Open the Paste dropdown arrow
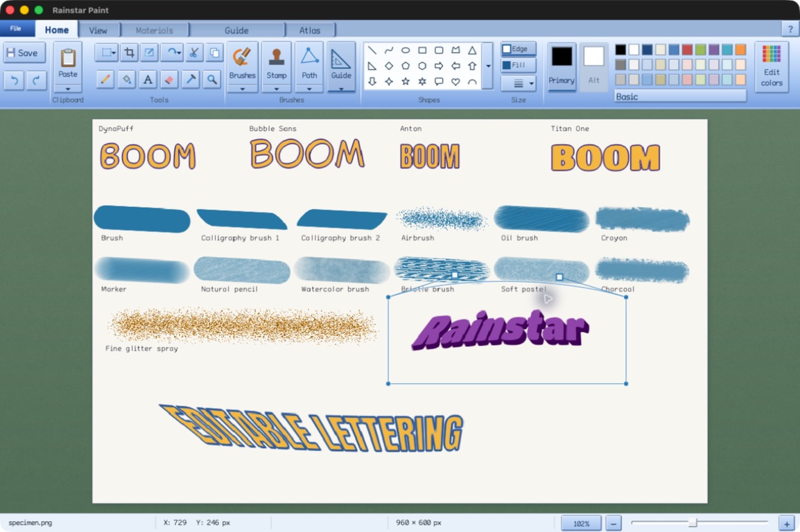Viewport: 800px width, 532px height. pos(68,89)
